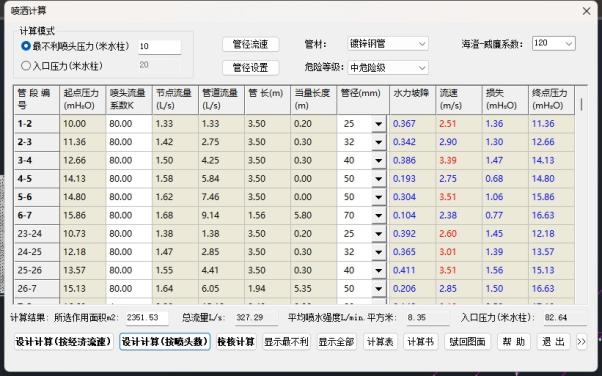Viewport: 602px width, 376px height.
Task: Open the 海澄-威廉系数 dropdown showing 120
Action: tap(554, 43)
